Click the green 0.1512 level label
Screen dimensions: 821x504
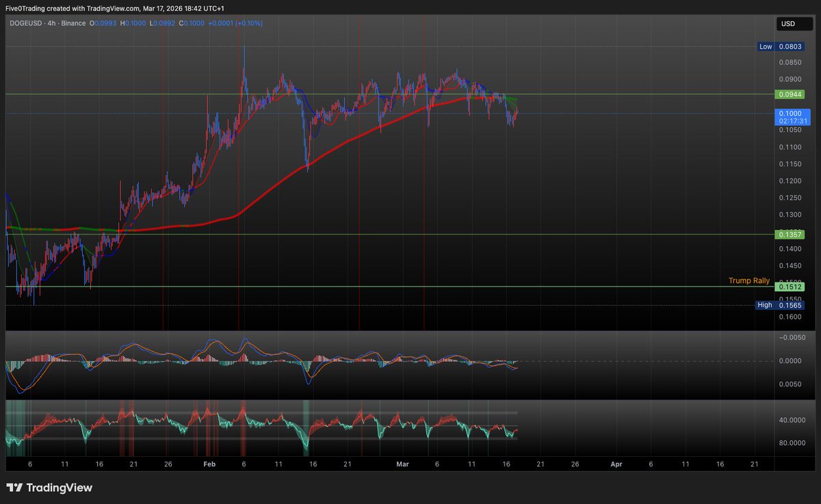tap(790, 287)
